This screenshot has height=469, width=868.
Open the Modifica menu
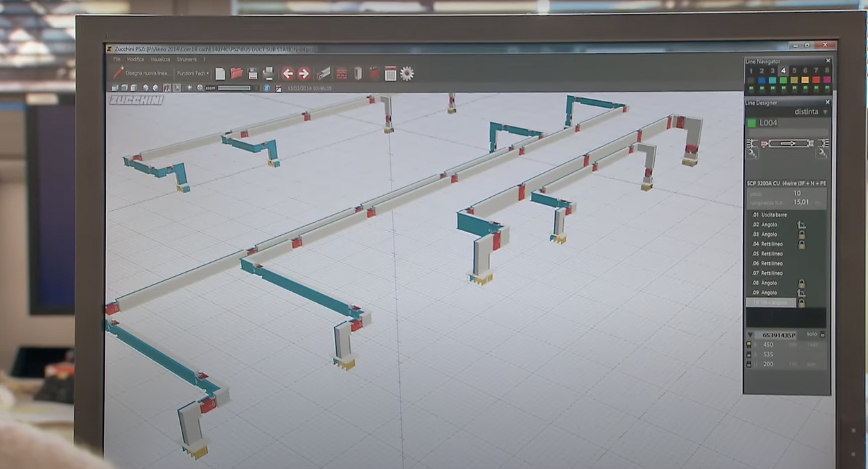pos(135,59)
